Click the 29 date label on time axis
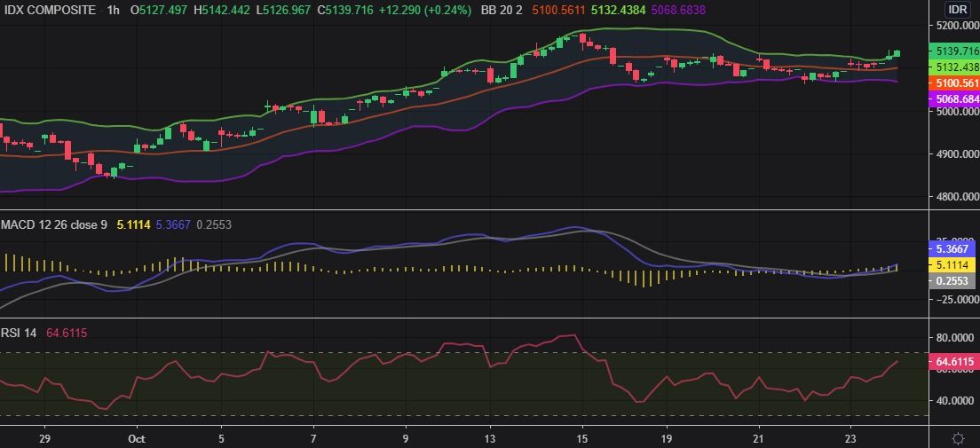 click(x=43, y=438)
